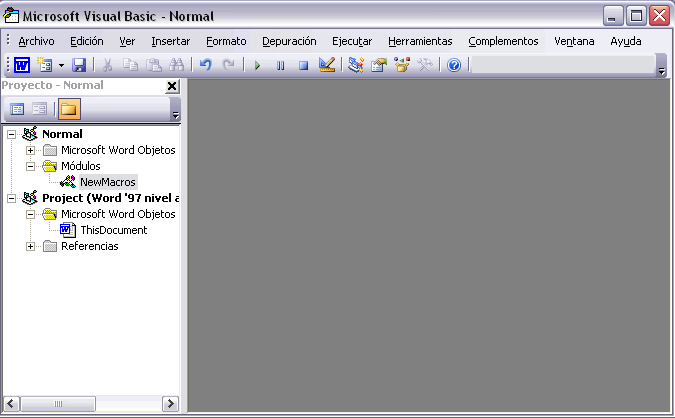Undo the last action via toolbar arrow
The image size is (675, 418).
click(205, 65)
